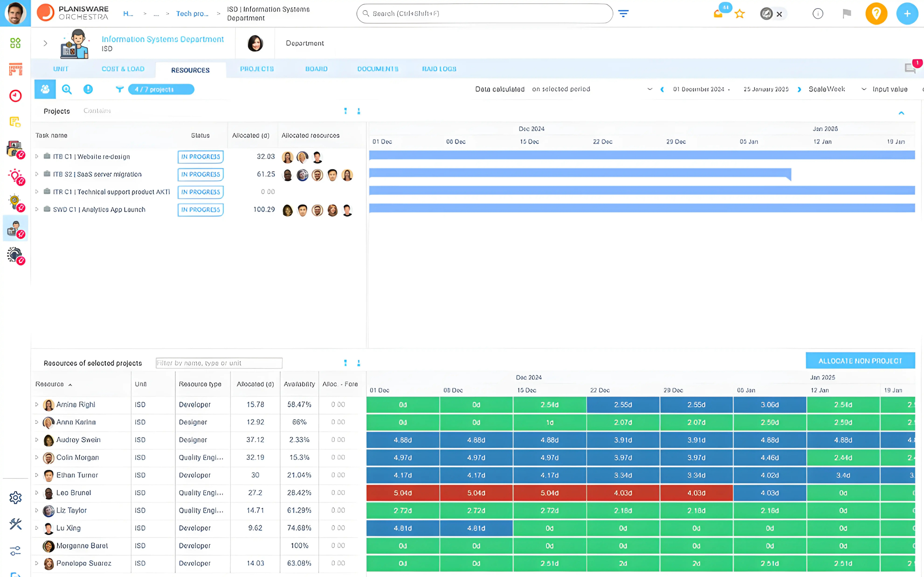Click the ALLOCATE NON PROJECT button

(860, 361)
